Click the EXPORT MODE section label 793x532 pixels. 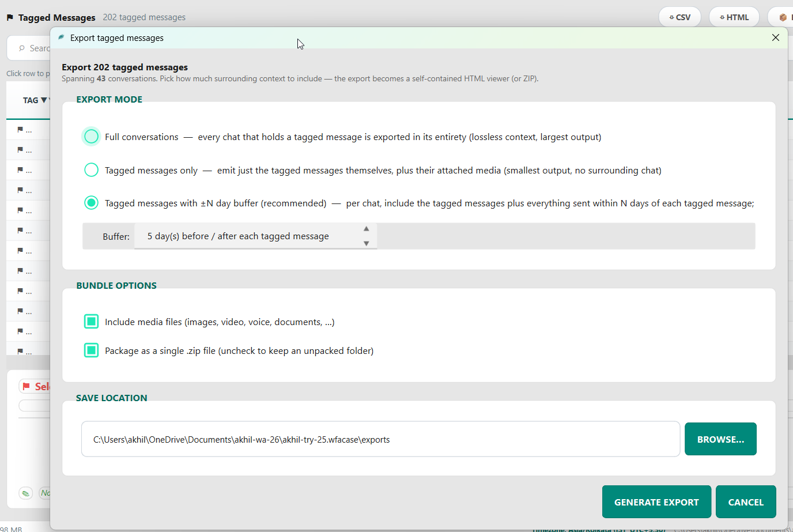point(109,99)
